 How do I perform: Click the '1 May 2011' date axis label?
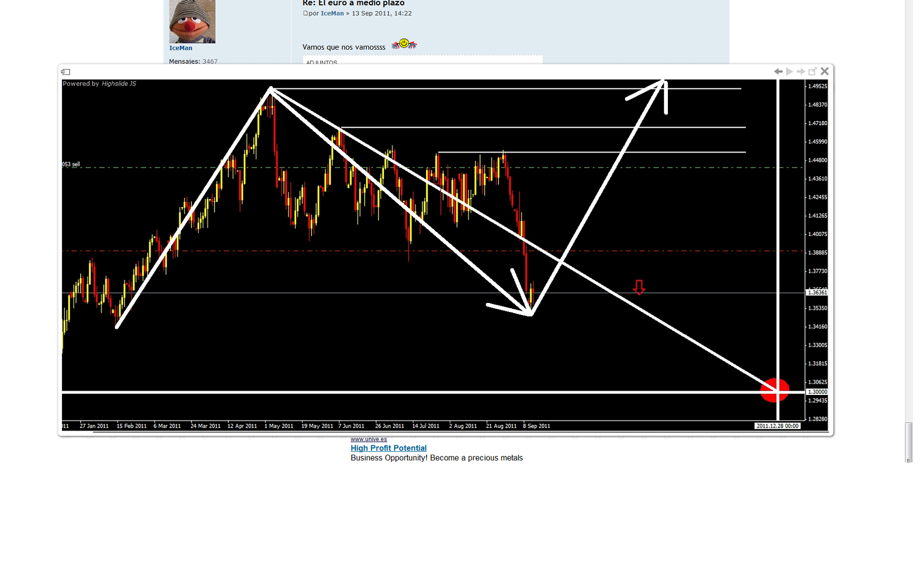click(279, 427)
